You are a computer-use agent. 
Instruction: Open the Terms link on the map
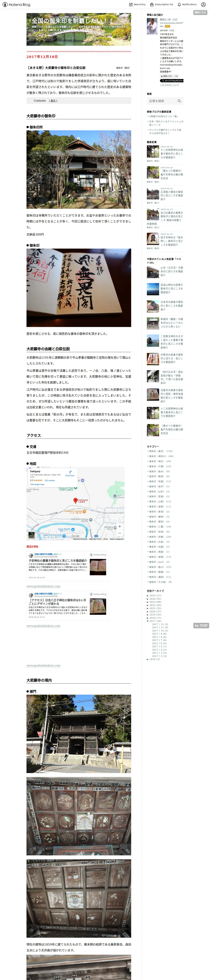[105, 539]
